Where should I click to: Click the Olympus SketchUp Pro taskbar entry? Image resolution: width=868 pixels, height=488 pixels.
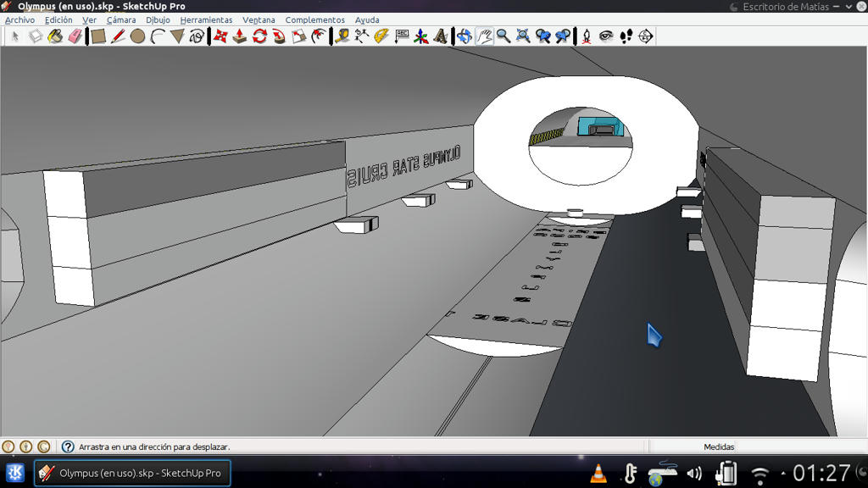(x=132, y=473)
